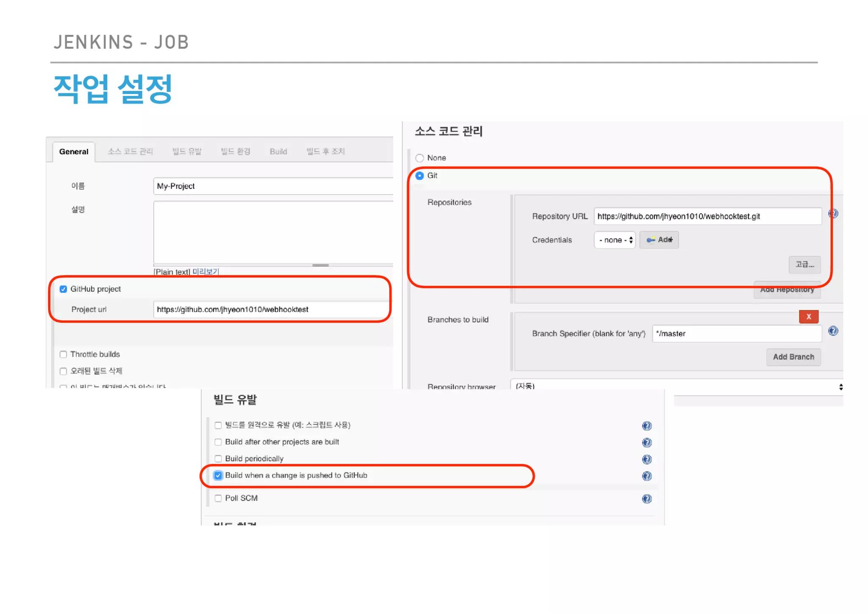Switch to the 빌드 유발 tab
This screenshot has height=614, width=868.
coord(187,151)
